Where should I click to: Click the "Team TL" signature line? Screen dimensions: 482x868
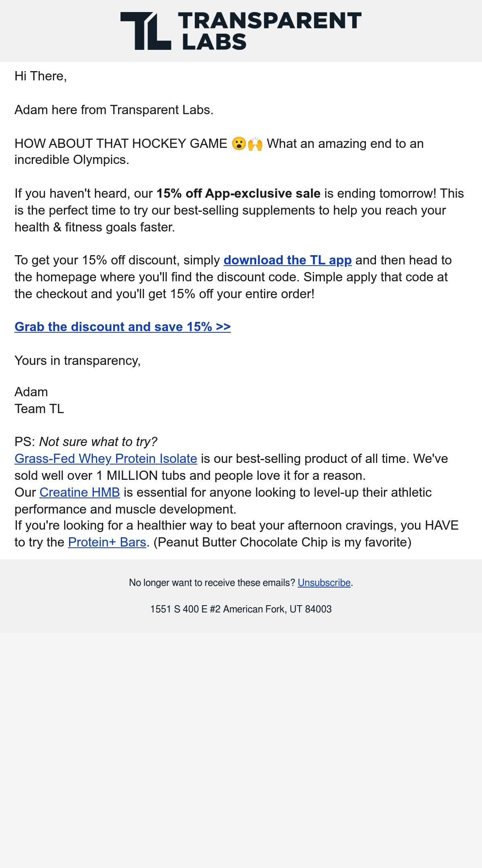click(39, 409)
